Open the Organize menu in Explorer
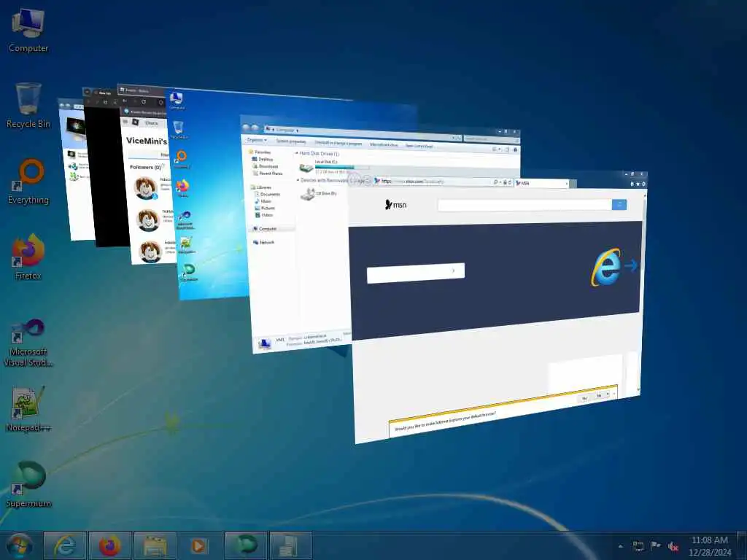Screen dimensions: 747x560 257,140
